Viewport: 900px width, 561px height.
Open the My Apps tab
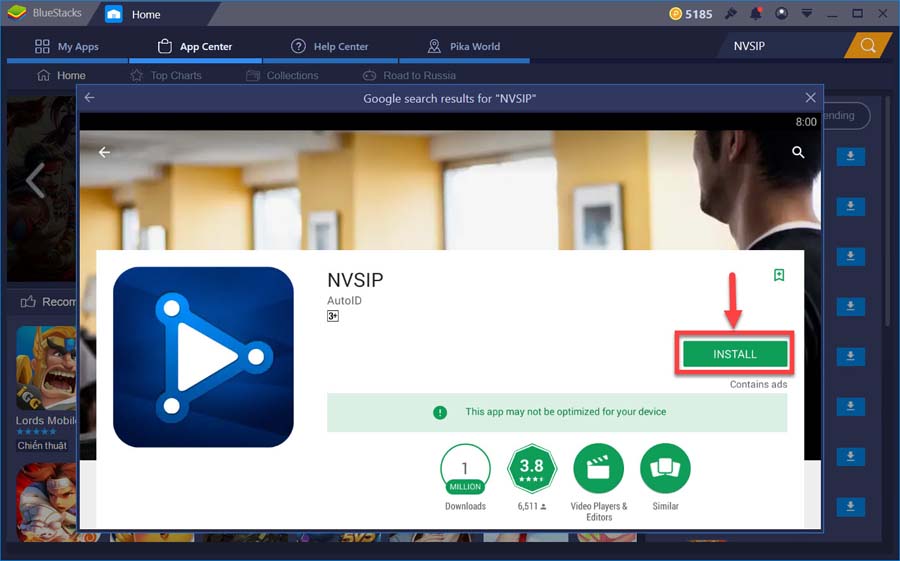[67, 47]
